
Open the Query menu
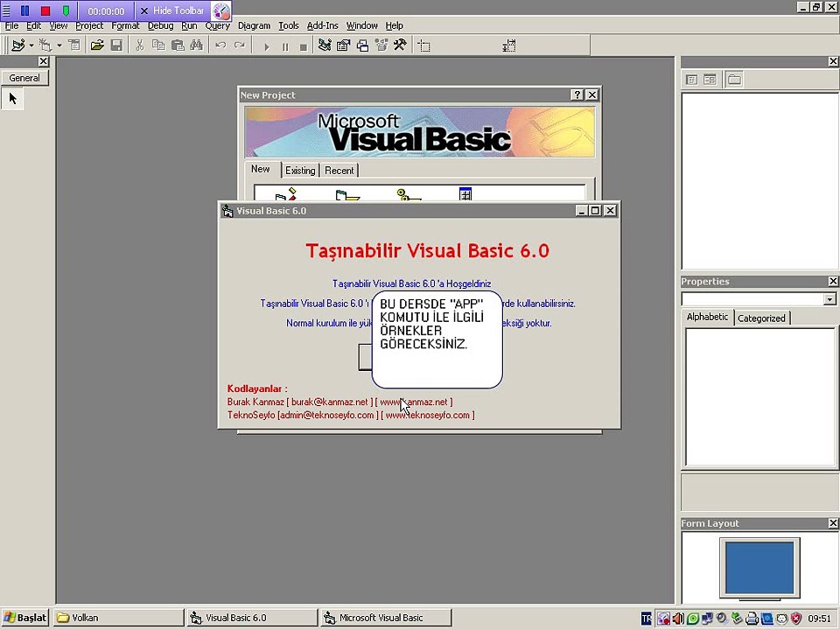point(218,25)
